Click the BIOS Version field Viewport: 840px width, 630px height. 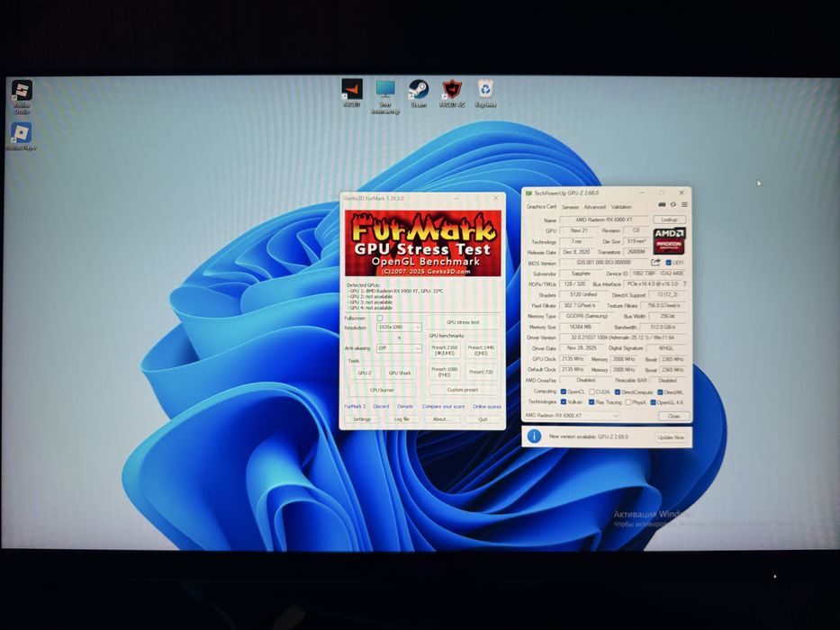[604, 263]
